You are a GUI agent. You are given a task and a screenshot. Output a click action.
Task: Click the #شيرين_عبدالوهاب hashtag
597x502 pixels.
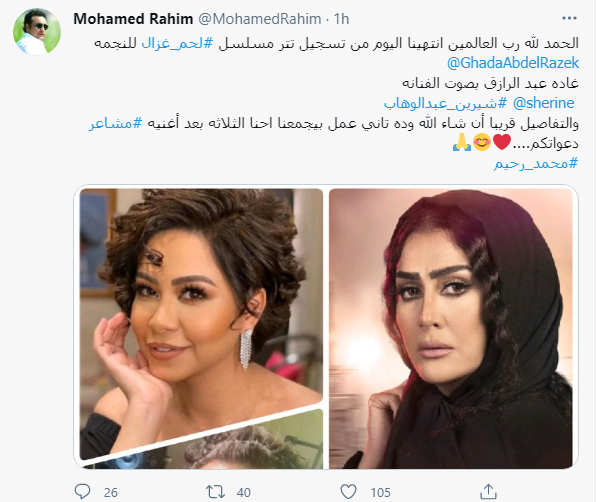click(445, 103)
